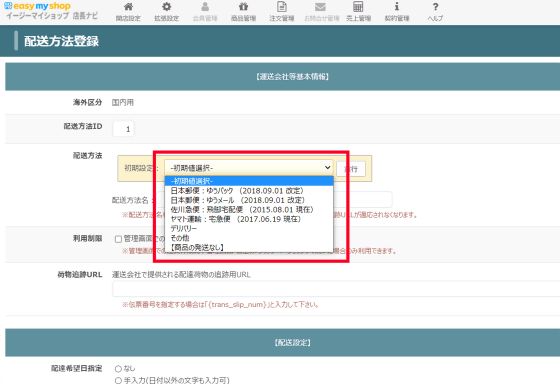Open the 商品管理 gift icon menu
The width and height of the screenshot is (560, 384).
(x=243, y=12)
